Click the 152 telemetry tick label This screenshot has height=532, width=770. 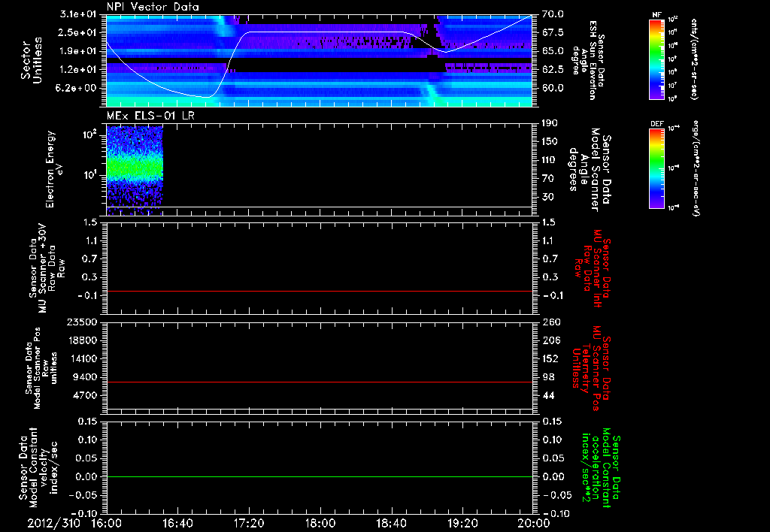[551, 358]
